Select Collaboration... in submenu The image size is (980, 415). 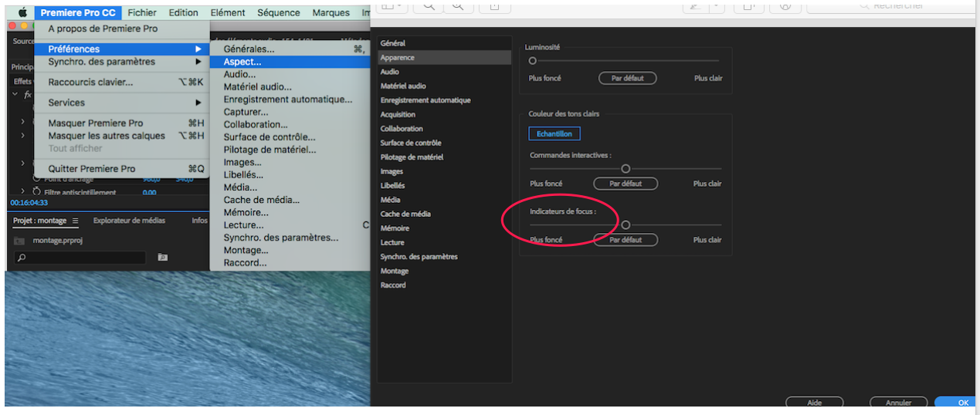290,124
